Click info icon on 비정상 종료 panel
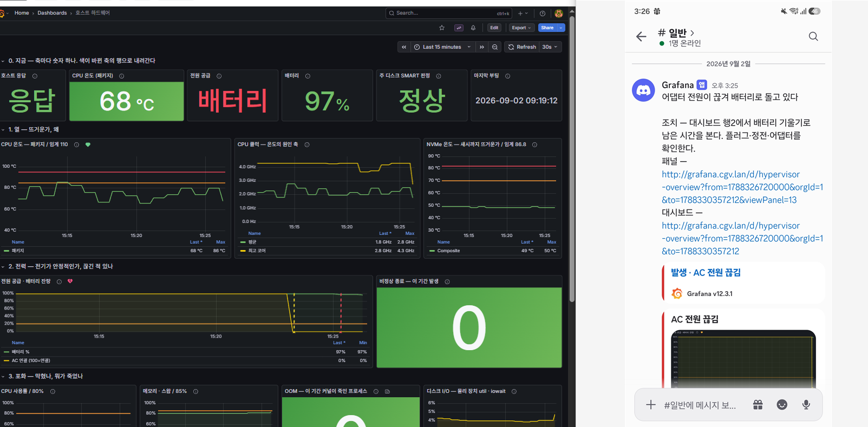 click(x=447, y=281)
